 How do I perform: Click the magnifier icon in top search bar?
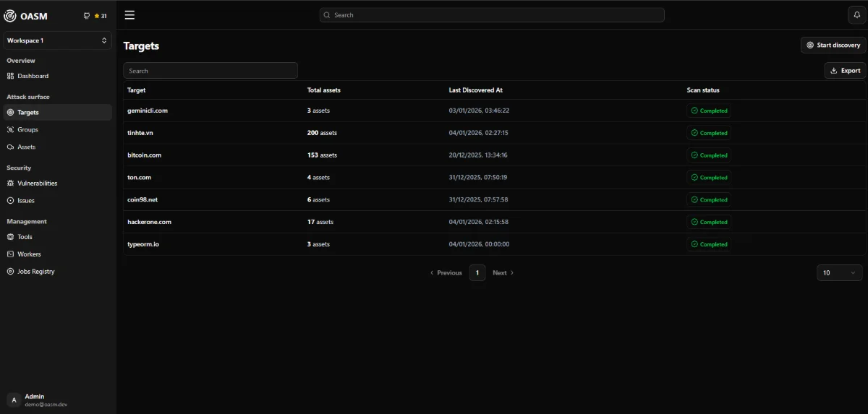pyautogui.click(x=327, y=14)
